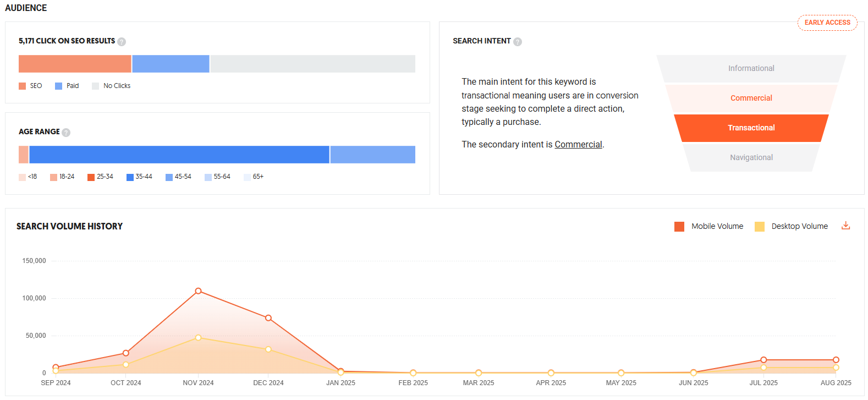Click the Age Range help icon
This screenshot has width=868, height=400.
(66, 133)
